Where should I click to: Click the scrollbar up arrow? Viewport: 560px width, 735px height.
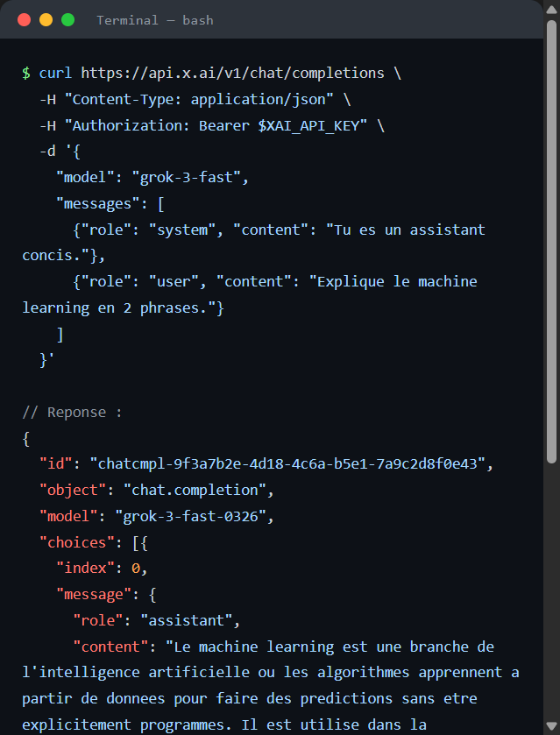click(x=551, y=10)
